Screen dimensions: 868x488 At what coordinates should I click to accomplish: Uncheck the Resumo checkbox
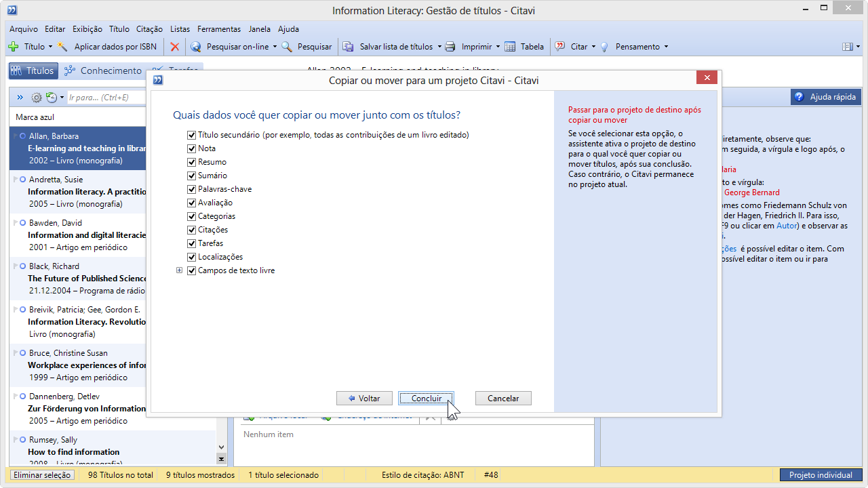point(192,162)
